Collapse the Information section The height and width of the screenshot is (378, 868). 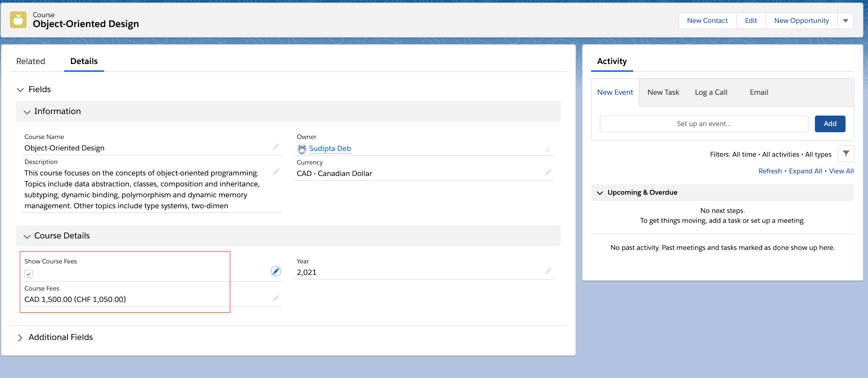point(27,112)
